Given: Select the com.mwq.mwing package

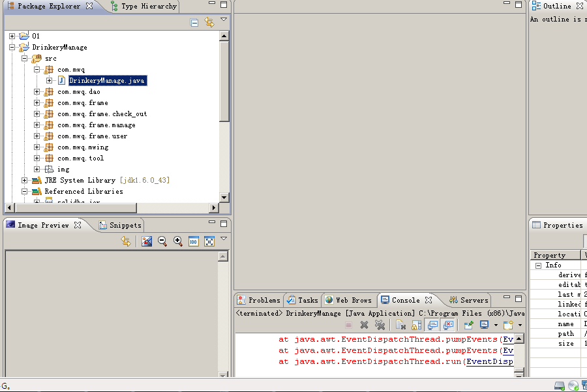Looking at the screenshot, I should [83, 147].
